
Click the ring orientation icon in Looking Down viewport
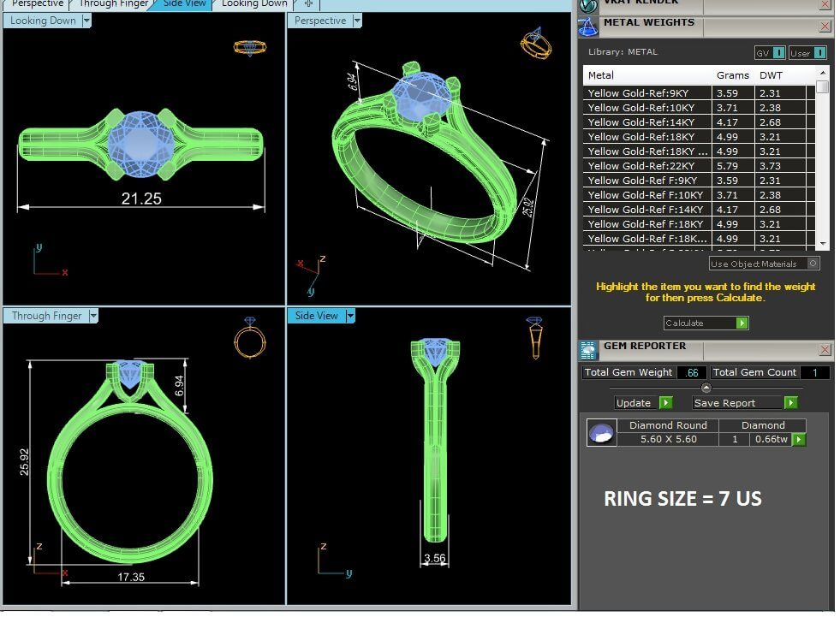point(249,47)
